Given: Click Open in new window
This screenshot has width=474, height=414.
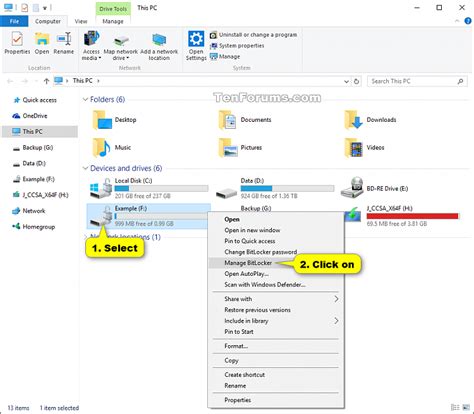Looking at the screenshot, I should pyautogui.click(x=276, y=230).
